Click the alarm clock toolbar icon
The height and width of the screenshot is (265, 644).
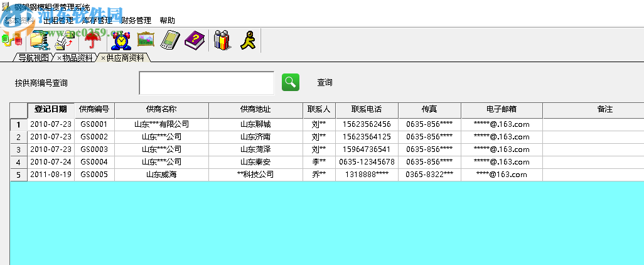tap(121, 41)
